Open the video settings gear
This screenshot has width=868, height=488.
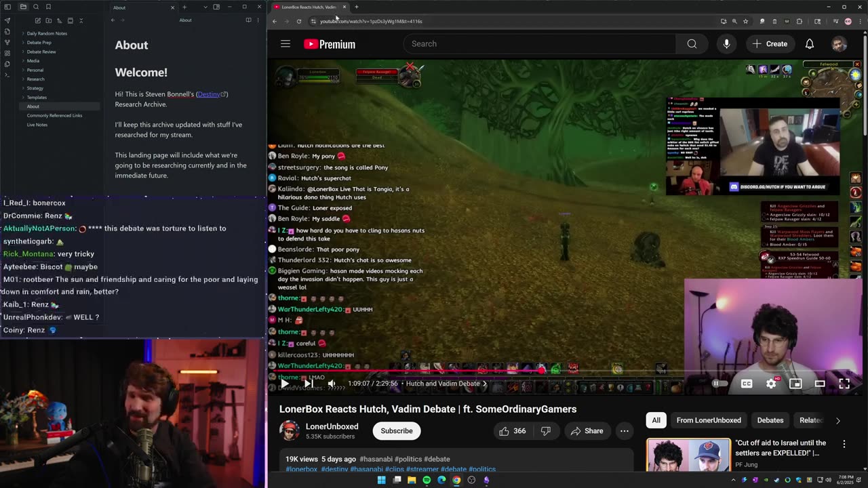771,384
